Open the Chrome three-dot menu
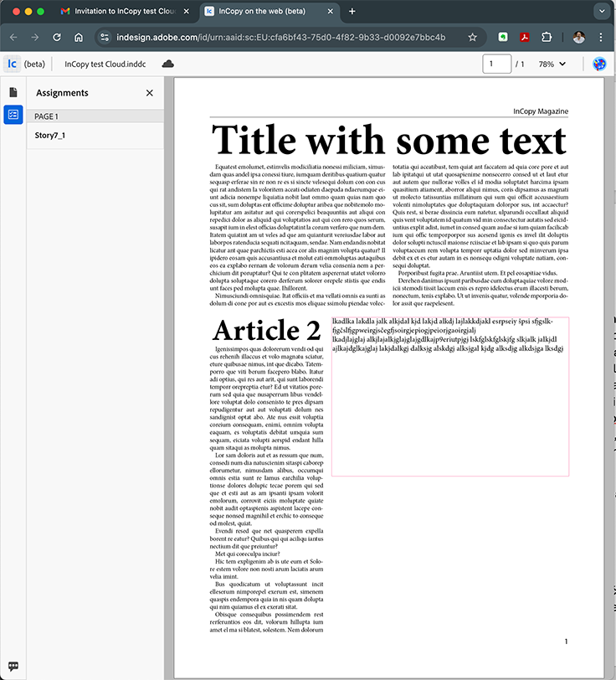This screenshot has height=680, width=616. point(601,38)
